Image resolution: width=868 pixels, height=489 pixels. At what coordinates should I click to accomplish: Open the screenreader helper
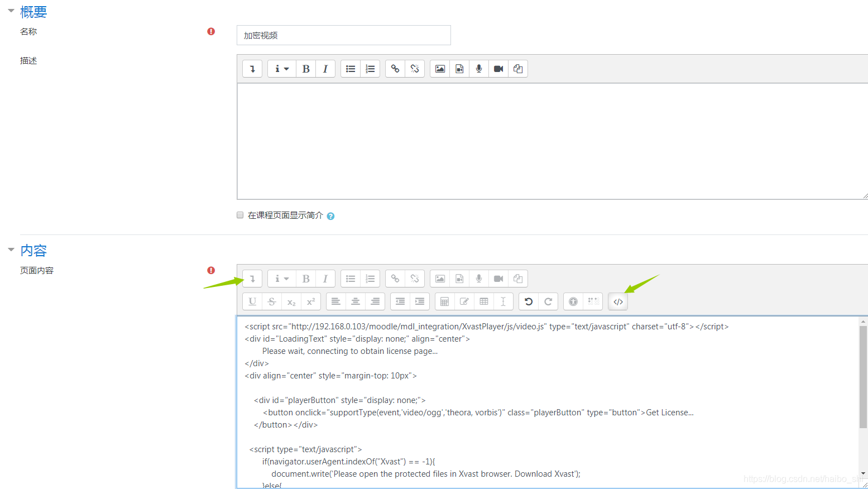pyautogui.click(x=593, y=301)
